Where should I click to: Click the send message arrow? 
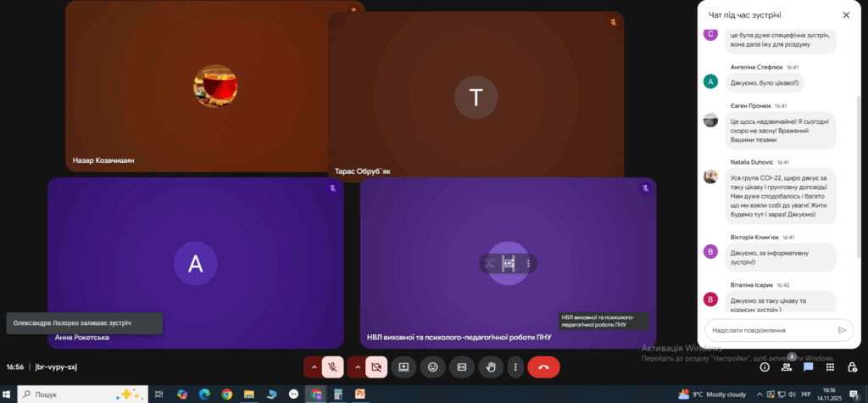pos(842,330)
